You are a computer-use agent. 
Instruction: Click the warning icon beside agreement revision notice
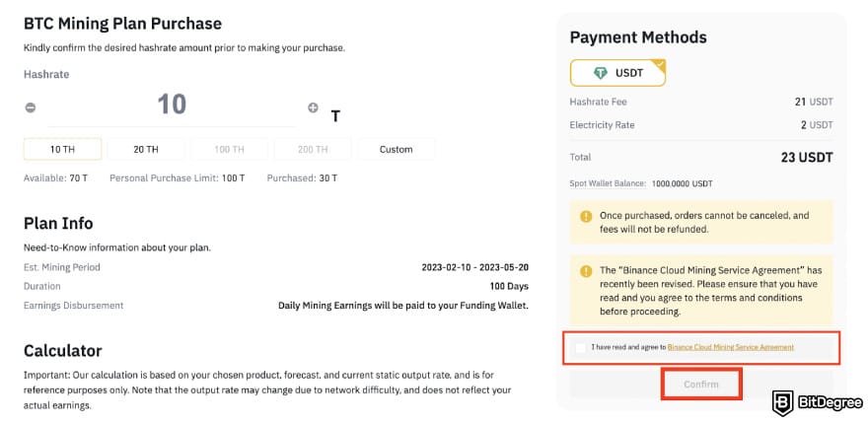(x=586, y=271)
